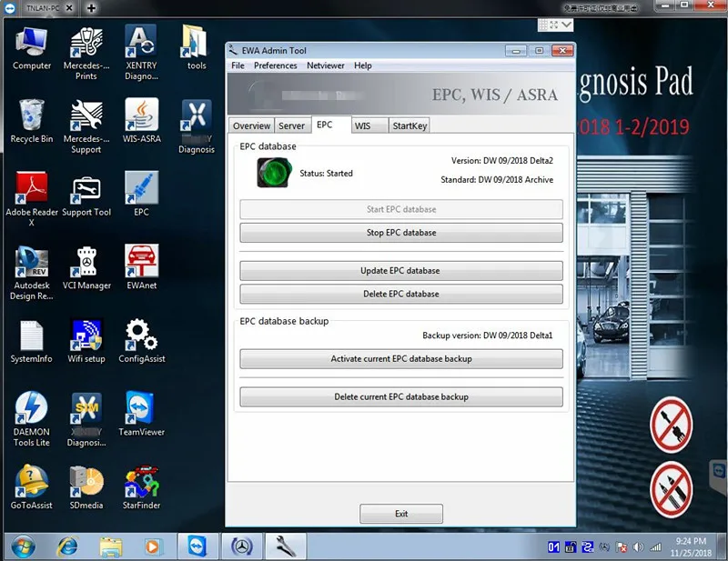The height and width of the screenshot is (561, 728).
Task: Open a new session tab with plus
Action: (x=92, y=8)
